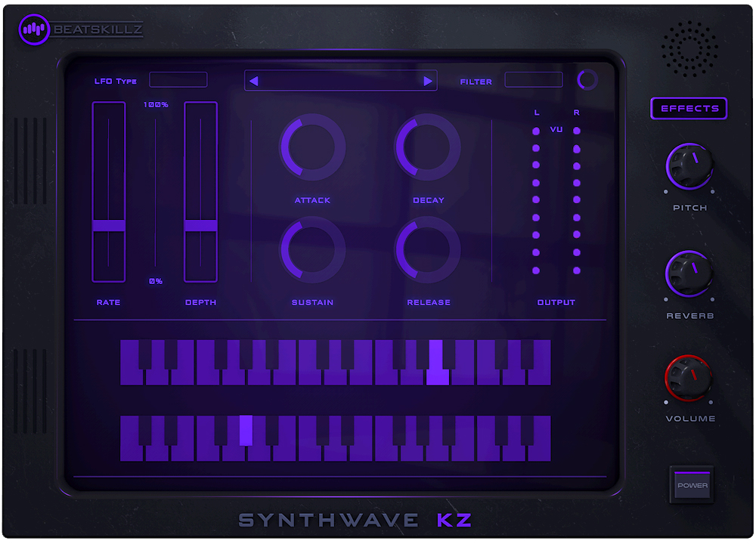Click the next preset right arrow
The width and height of the screenshot is (756, 544).
click(427, 81)
